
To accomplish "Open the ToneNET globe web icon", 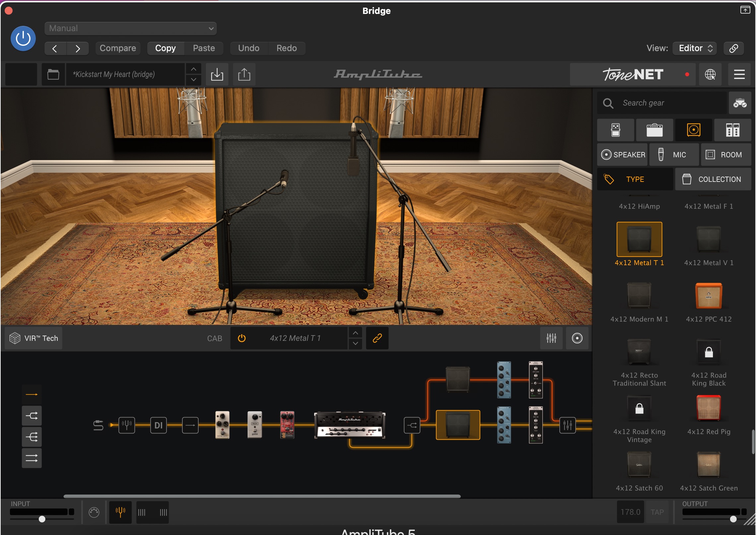I will coord(710,74).
